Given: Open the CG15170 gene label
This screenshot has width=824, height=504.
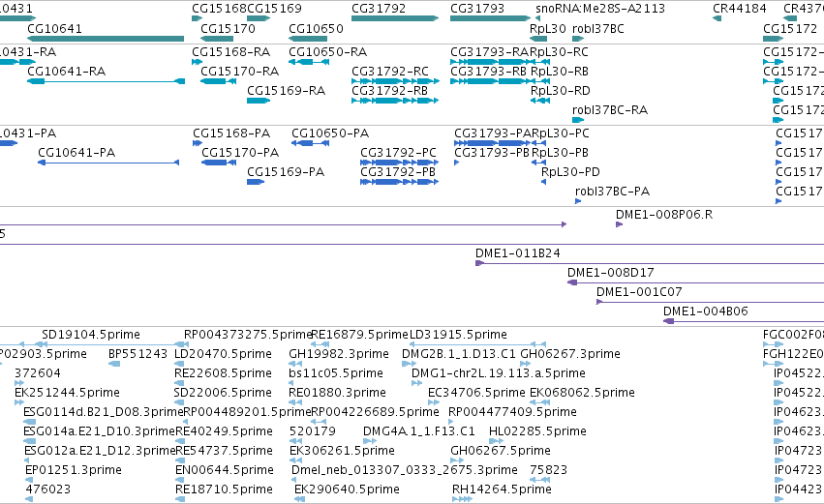Looking at the screenshot, I should pyautogui.click(x=229, y=28).
